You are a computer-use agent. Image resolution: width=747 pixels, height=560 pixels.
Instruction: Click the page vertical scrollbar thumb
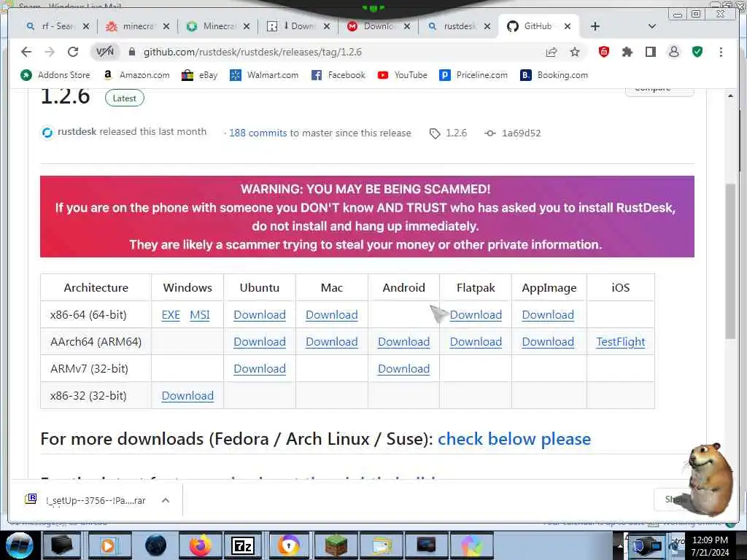click(x=730, y=262)
